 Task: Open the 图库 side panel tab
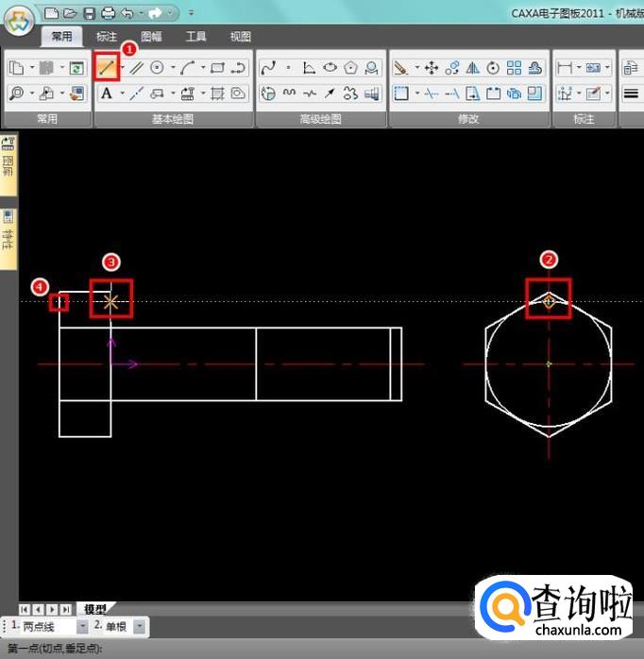[8, 165]
